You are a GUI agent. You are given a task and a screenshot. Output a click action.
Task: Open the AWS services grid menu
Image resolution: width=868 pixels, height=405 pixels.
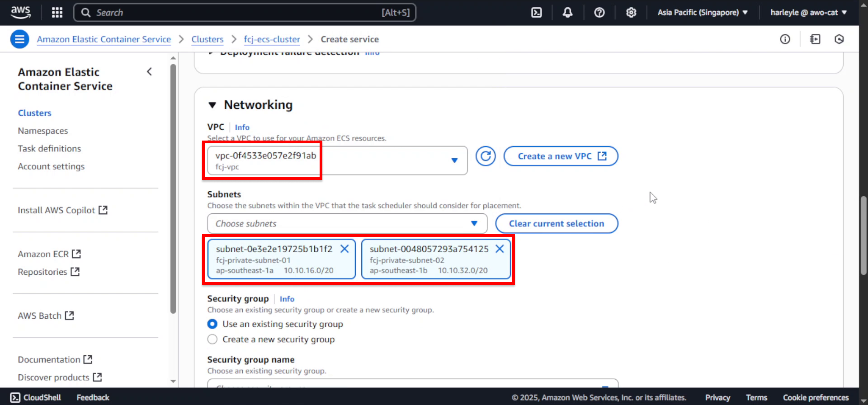(57, 12)
